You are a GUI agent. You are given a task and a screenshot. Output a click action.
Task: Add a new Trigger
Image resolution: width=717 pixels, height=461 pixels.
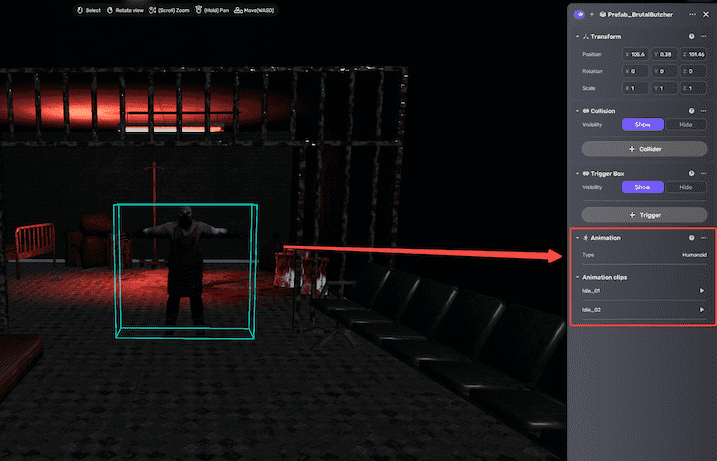pos(643,214)
